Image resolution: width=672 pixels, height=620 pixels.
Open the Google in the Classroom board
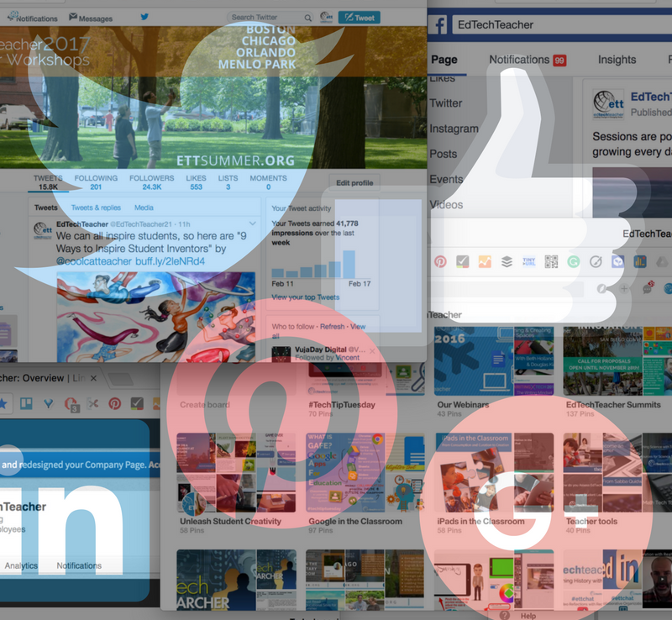pyautogui.click(x=365, y=484)
